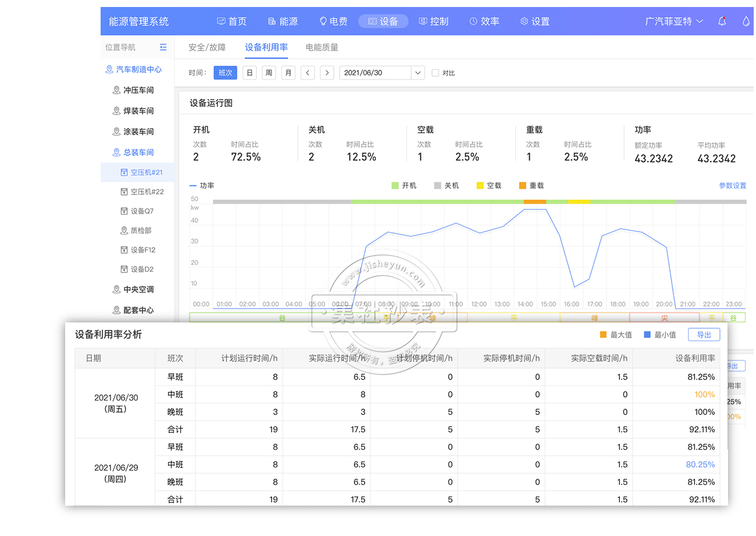This screenshot has width=756, height=536.
Task: Click the orange 重载 legend swatch
Action: coord(522,186)
